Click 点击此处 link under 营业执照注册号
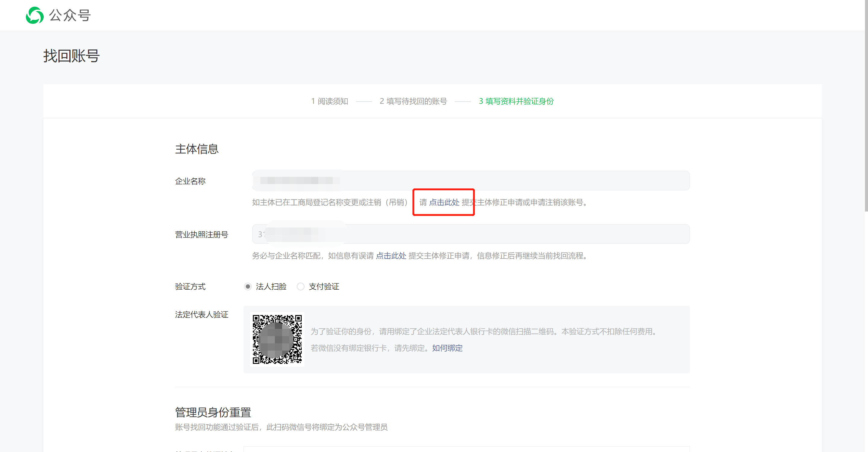Screen dimensions: 868x452 tap(391, 256)
